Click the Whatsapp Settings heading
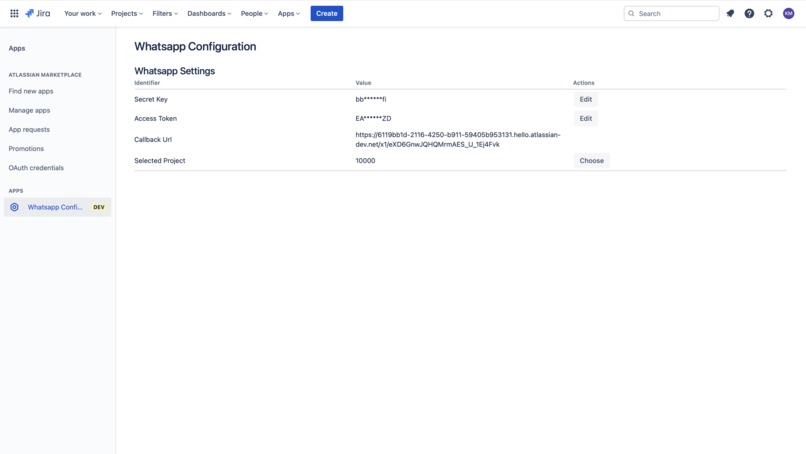The image size is (806, 454). tap(175, 71)
